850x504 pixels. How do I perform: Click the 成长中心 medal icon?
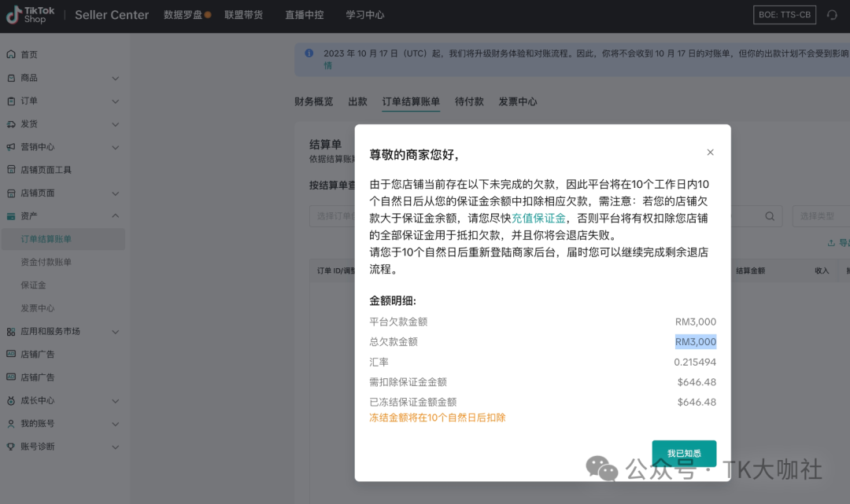point(11,400)
